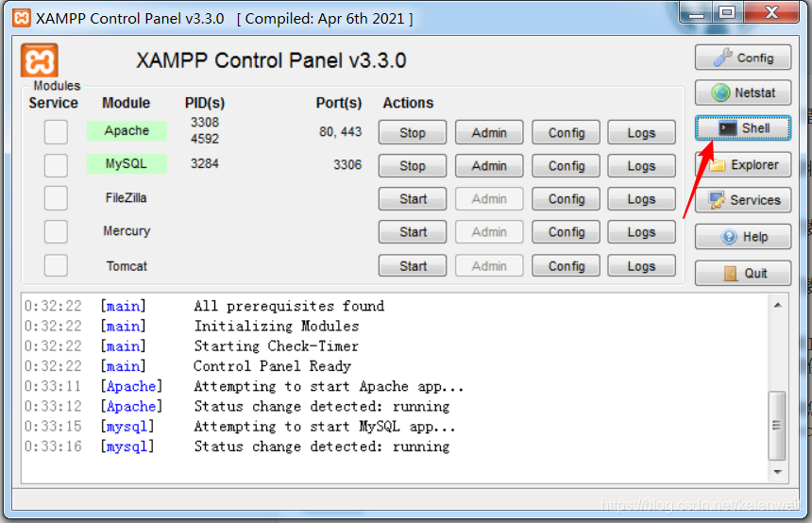Click log line 'Starting Check-Timer'
Image resolution: width=812 pixels, height=523 pixels.
pos(276,346)
